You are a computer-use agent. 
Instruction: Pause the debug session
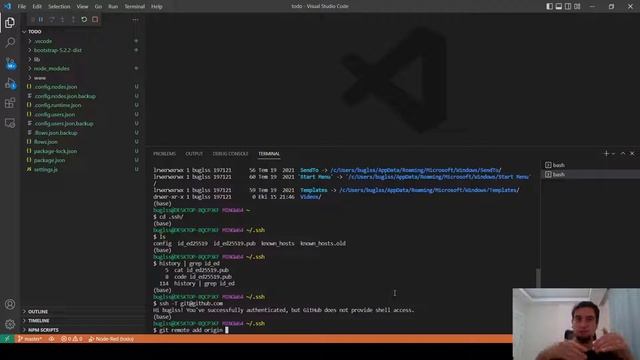[41, 20]
